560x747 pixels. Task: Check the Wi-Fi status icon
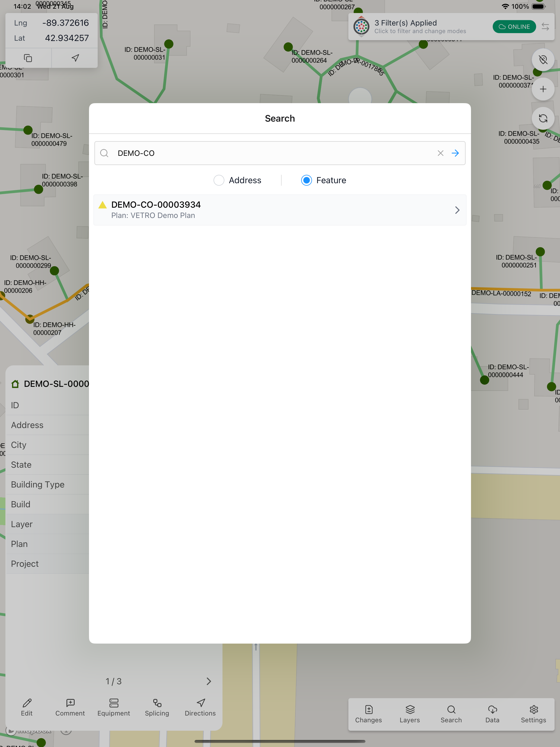[505, 7]
